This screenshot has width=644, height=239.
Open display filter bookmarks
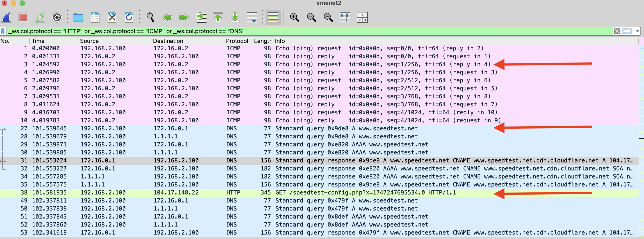point(3,31)
